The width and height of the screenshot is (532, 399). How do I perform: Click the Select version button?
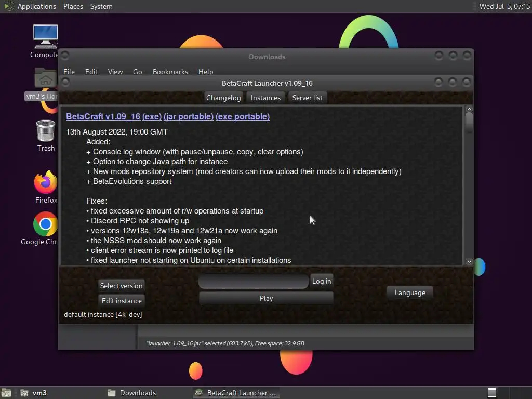coord(121,286)
